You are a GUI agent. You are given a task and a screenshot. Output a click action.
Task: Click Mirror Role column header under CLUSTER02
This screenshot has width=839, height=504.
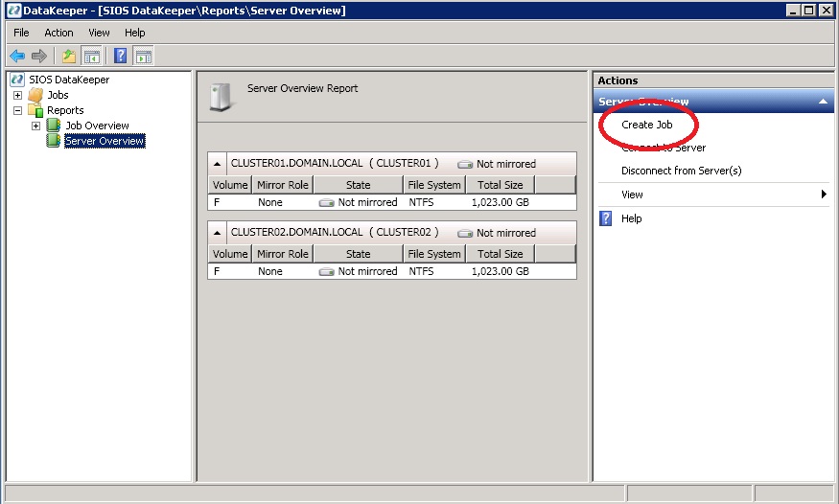click(283, 254)
